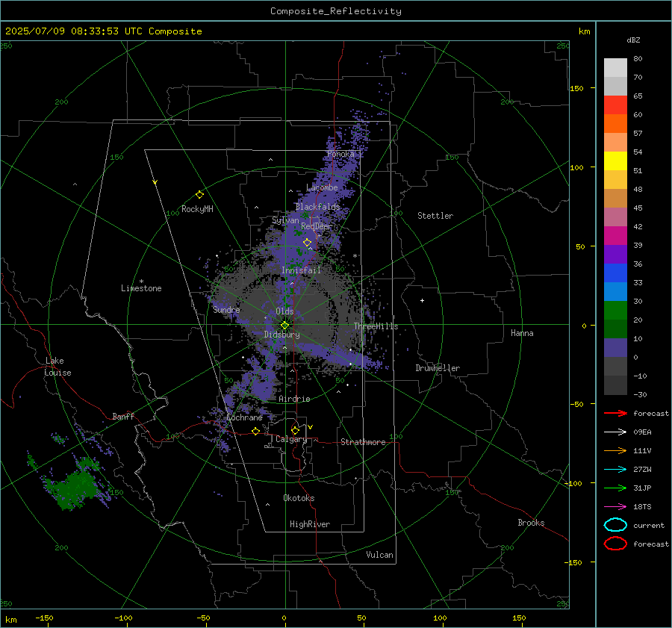Click the magenta 18TS arrow icon
The width and height of the screenshot is (672, 628).
tap(615, 507)
